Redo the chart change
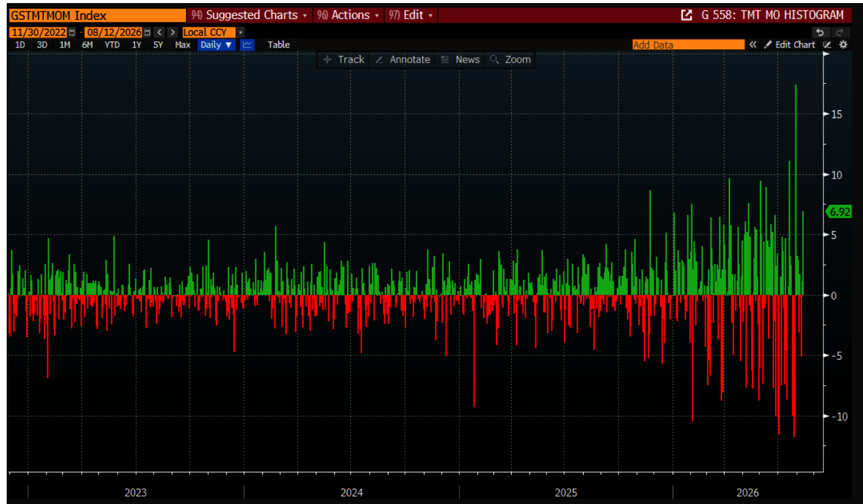Viewport: 863px width, 504px height. [839, 32]
